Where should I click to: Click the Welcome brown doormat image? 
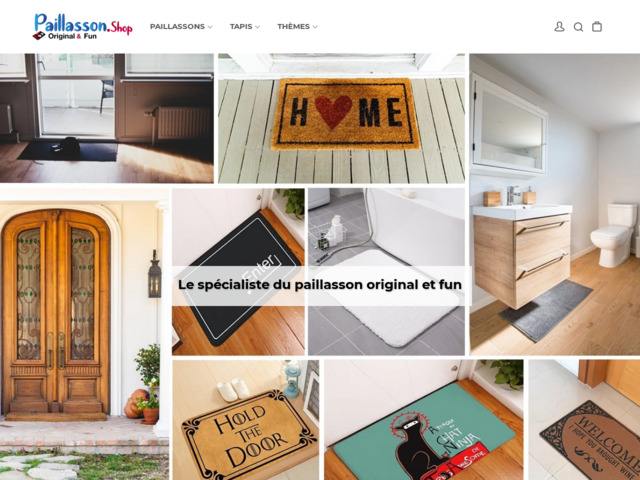[584, 420]
